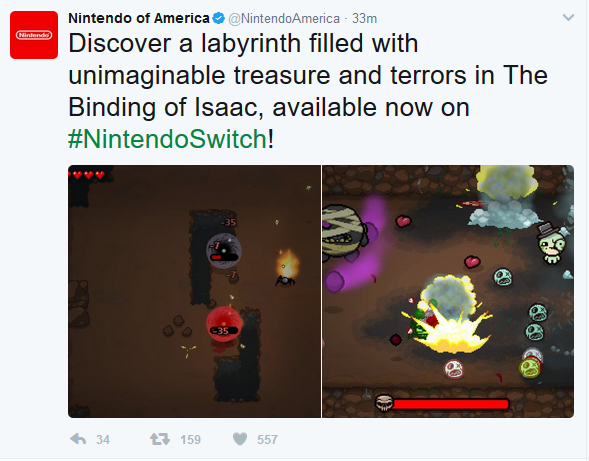
Task: Click the red hearts in left image
Action: (87, 175)
